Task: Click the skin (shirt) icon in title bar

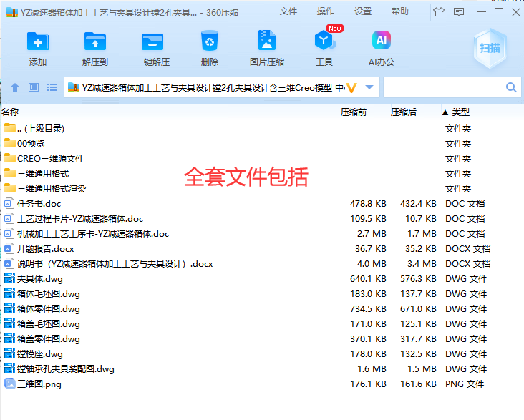Action: [439, 12]
